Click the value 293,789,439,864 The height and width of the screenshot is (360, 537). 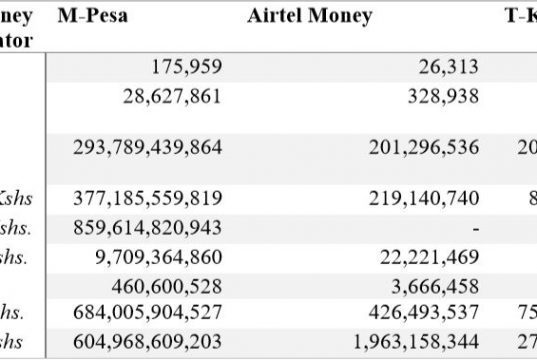148,148
